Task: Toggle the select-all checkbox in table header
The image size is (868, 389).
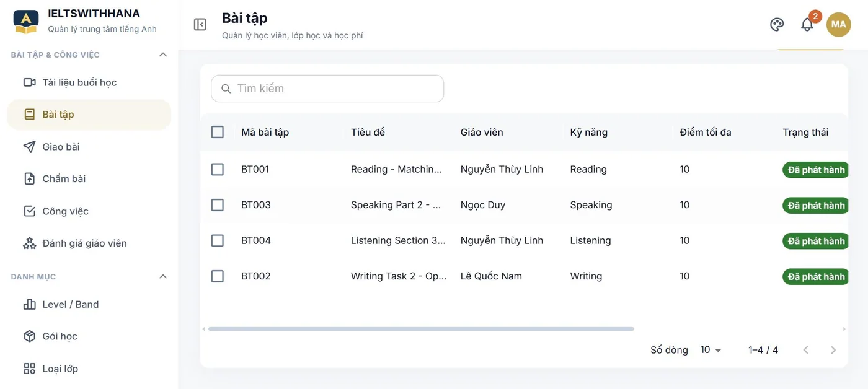Action: tap(218, 132)
